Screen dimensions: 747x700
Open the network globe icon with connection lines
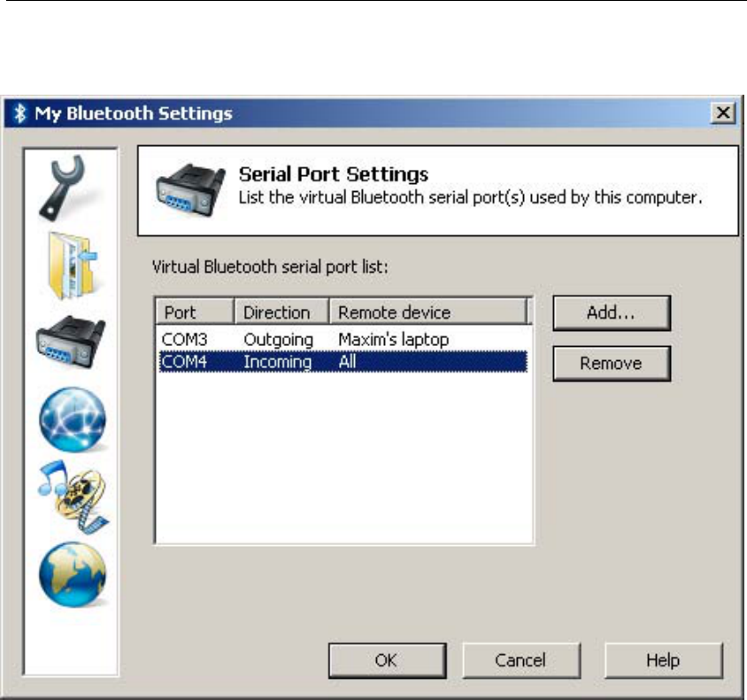pyautogui.click(x=73, y=419)
